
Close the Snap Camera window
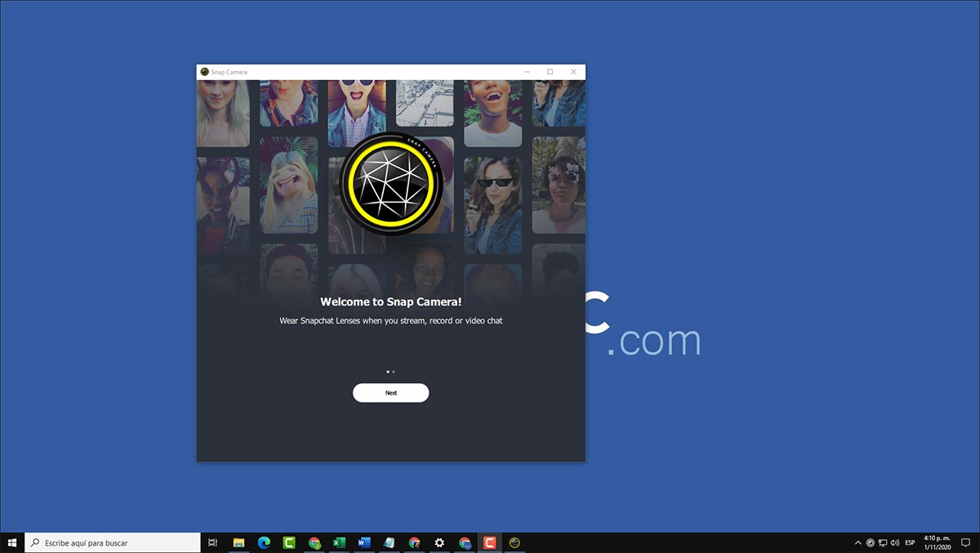(573, 72)
